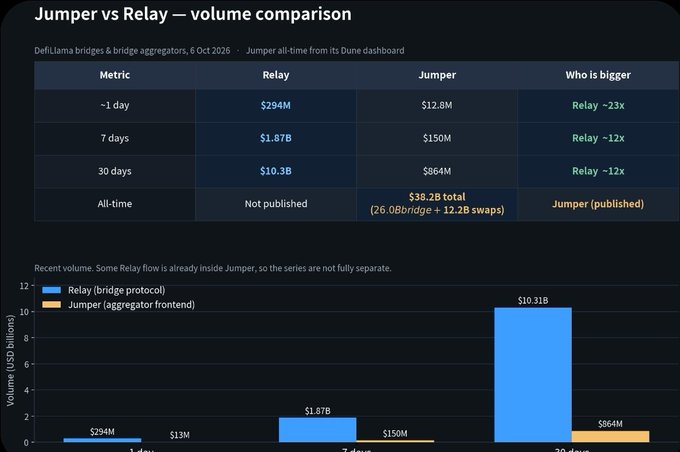Click the 'All-time' row label
This screenshot has width=680, height=452.
click(115, 204)
